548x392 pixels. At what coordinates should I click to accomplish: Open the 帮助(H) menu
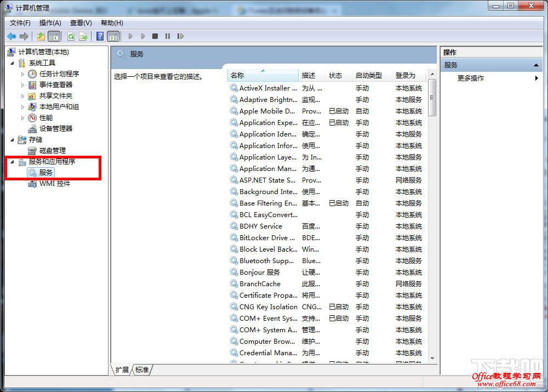(112, 23)
